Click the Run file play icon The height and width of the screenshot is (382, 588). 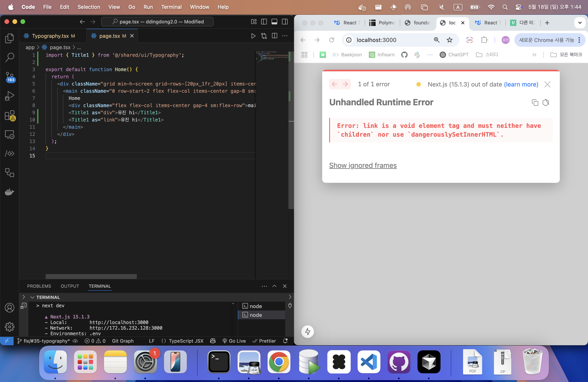[x=253, y=36]
